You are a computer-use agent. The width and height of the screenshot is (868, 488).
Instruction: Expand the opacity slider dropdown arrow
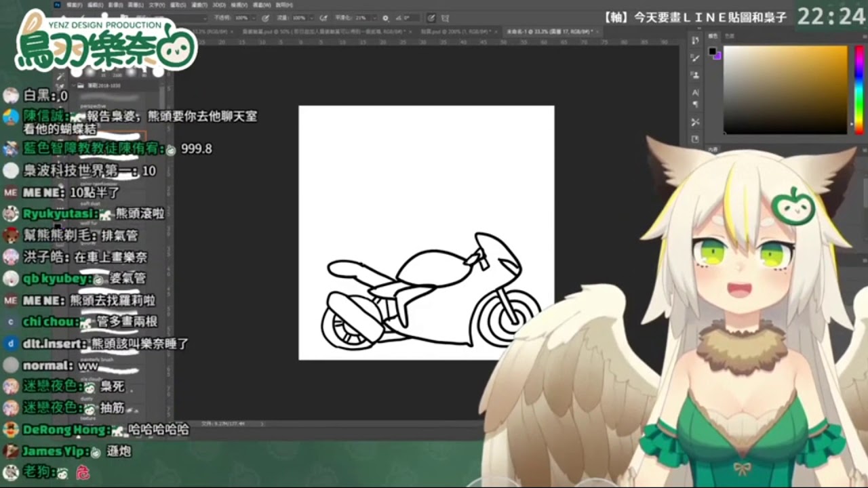coord(254,18)
